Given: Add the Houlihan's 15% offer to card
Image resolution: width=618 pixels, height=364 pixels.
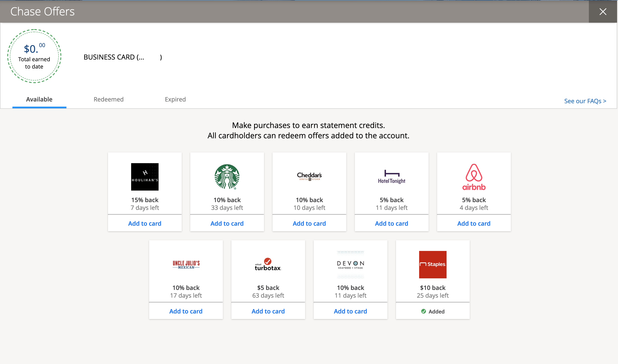Looking at the screenshot, I should [x=145, y=224].
